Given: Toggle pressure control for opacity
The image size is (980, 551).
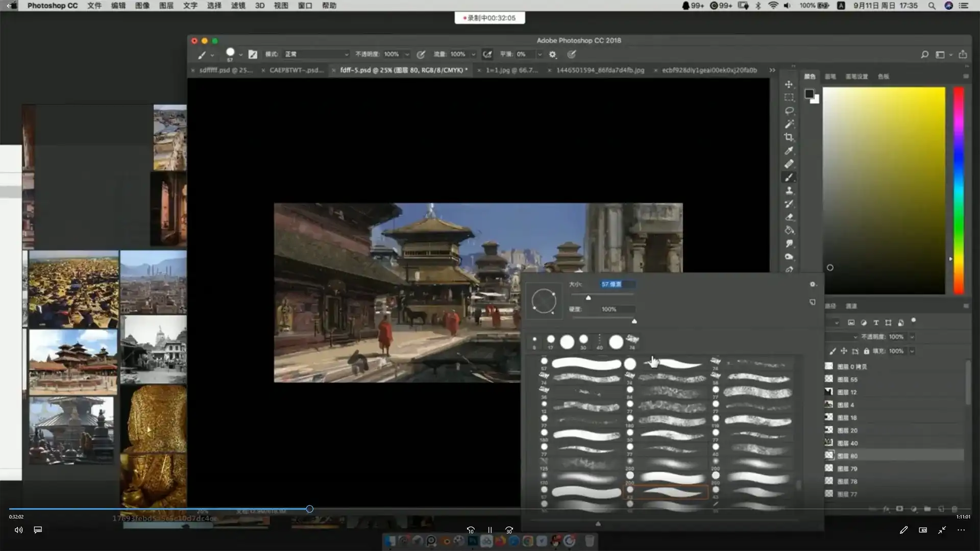Looking at the screenshot, I should coord(421,54).
